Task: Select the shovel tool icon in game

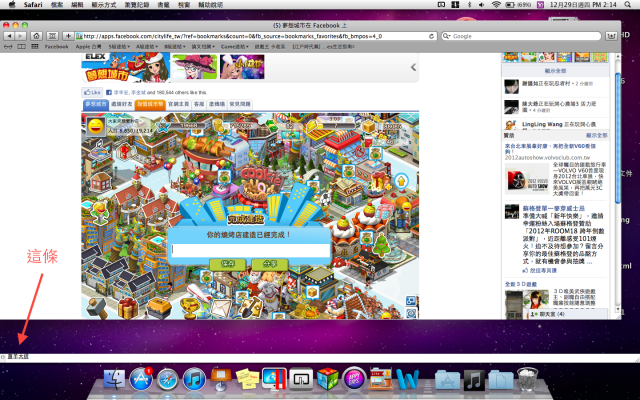Action: pyautogui.click(x=249, y=309)
